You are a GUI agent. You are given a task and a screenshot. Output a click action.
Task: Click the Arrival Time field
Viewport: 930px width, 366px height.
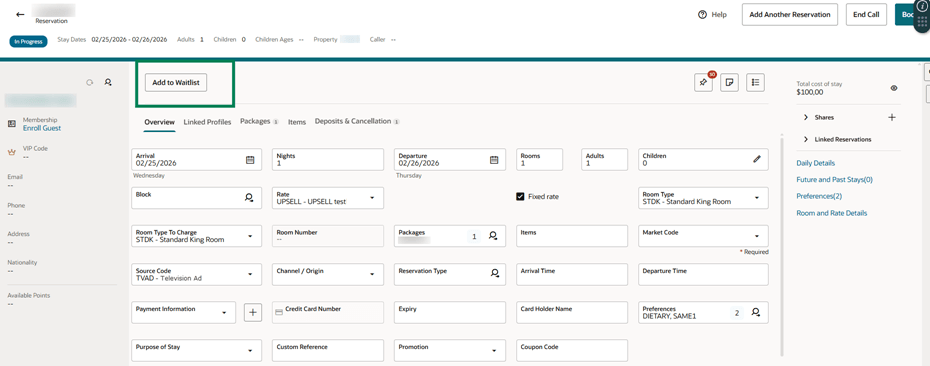coord(572,274)
